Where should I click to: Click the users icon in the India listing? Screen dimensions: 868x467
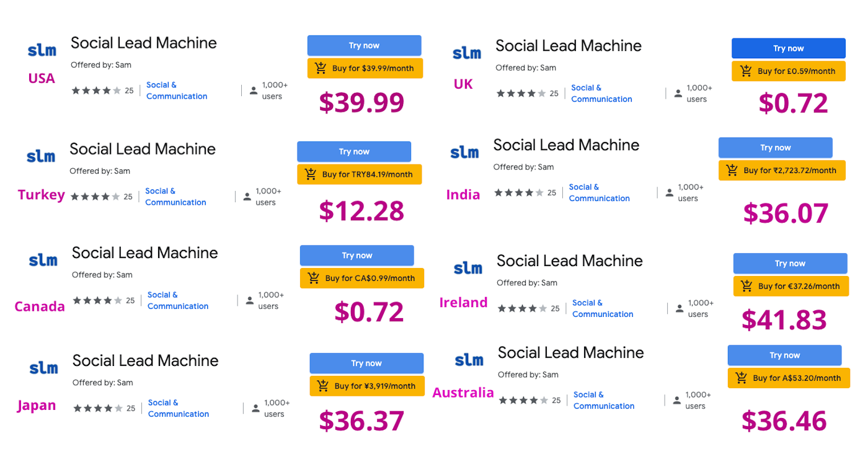pos(670,193)
